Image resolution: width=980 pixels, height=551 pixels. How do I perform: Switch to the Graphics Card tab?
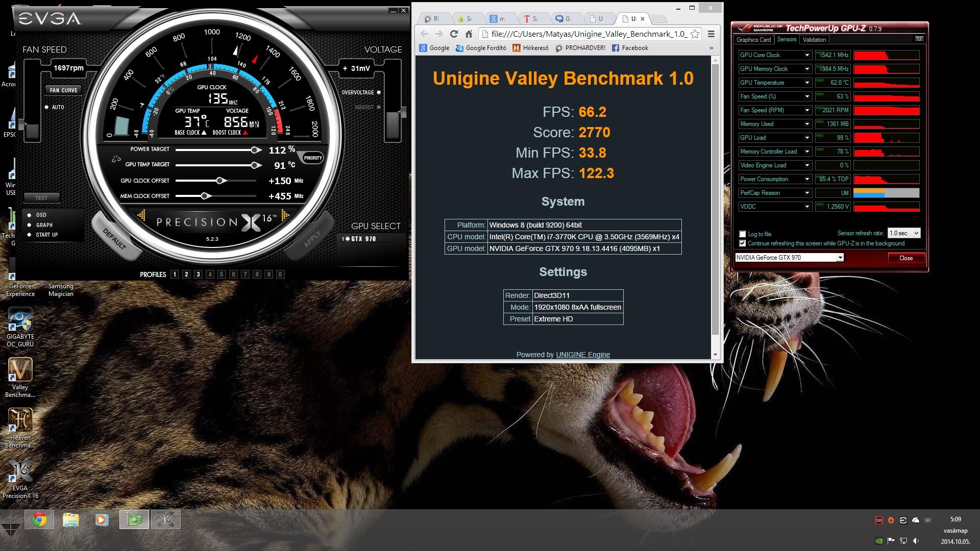753,40
